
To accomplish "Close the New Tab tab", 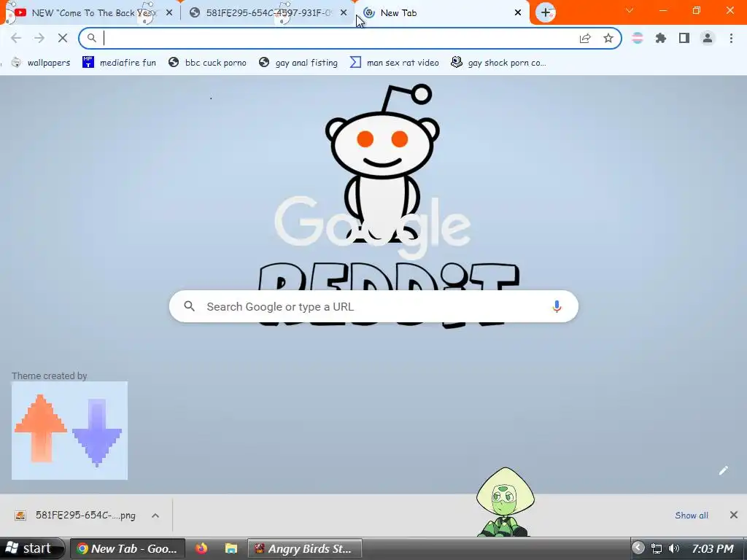I will [x=518, y=13].
